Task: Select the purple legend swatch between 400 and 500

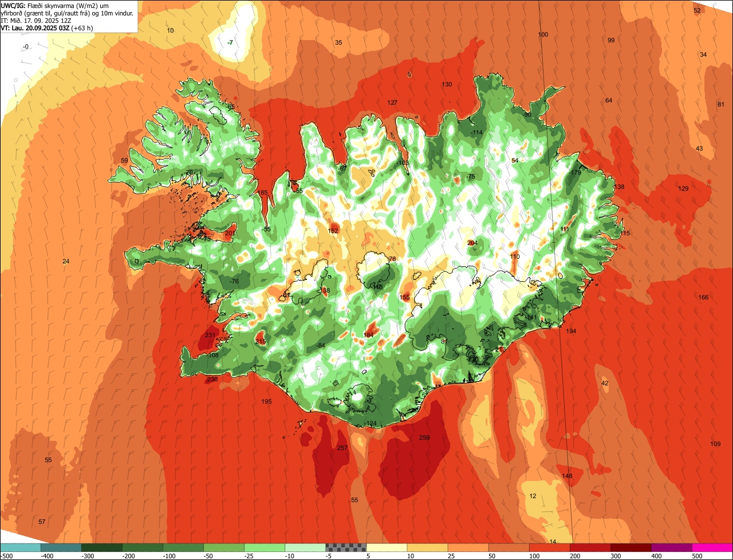Action: tap(672, 547)
